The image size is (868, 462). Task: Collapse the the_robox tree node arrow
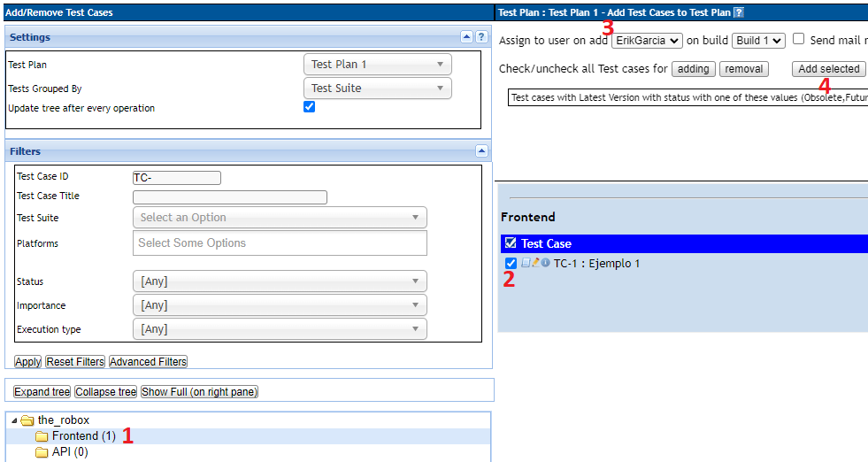coord(12,420)
